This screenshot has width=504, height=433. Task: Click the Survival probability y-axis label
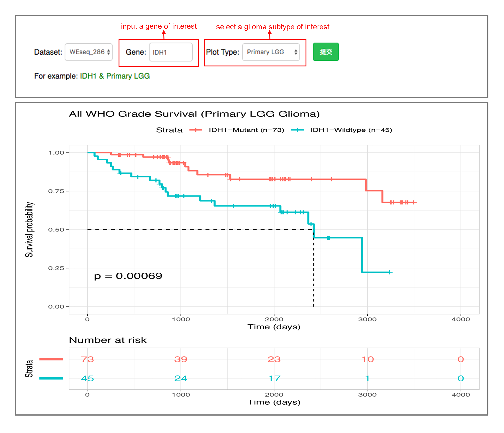[x=29, y=229]
